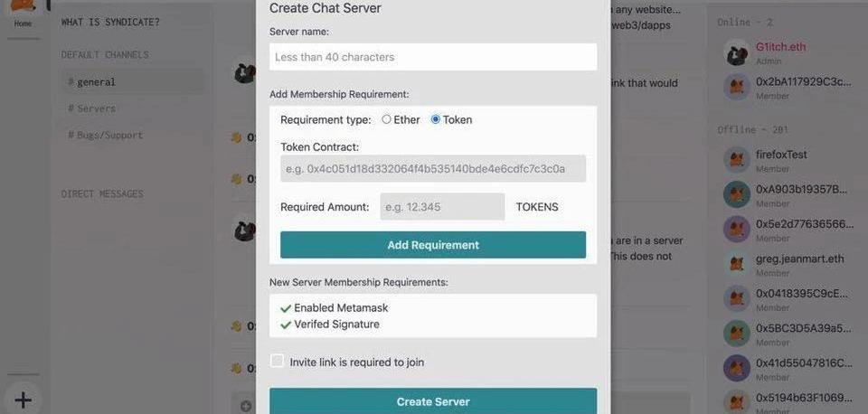Click 0x5e2d77636566 member avatar

737,229
